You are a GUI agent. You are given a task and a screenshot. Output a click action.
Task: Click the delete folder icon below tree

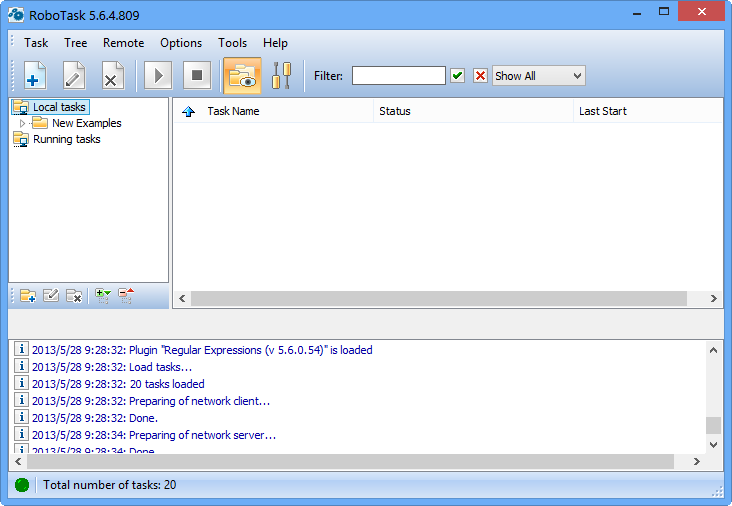pyautogui.click(x=74, y=295)
